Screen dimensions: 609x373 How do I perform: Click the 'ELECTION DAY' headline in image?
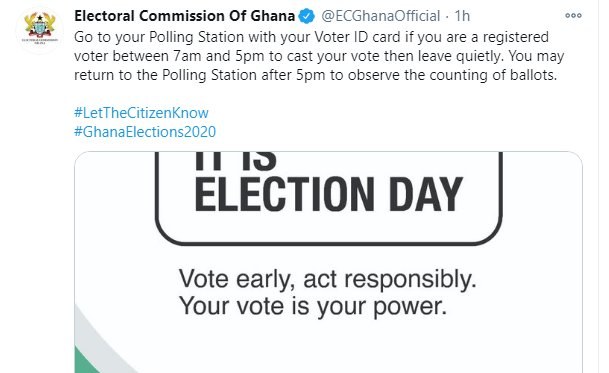click(x=329, y=194)
